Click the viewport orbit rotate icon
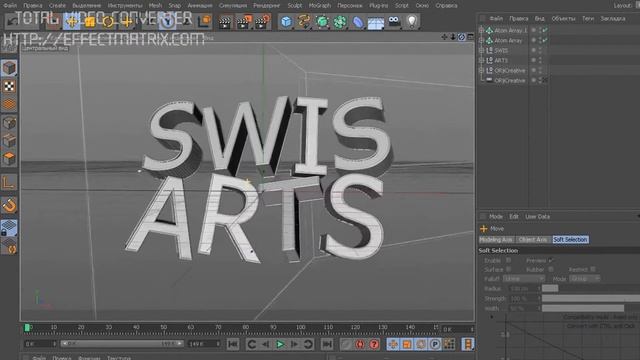 462,37
